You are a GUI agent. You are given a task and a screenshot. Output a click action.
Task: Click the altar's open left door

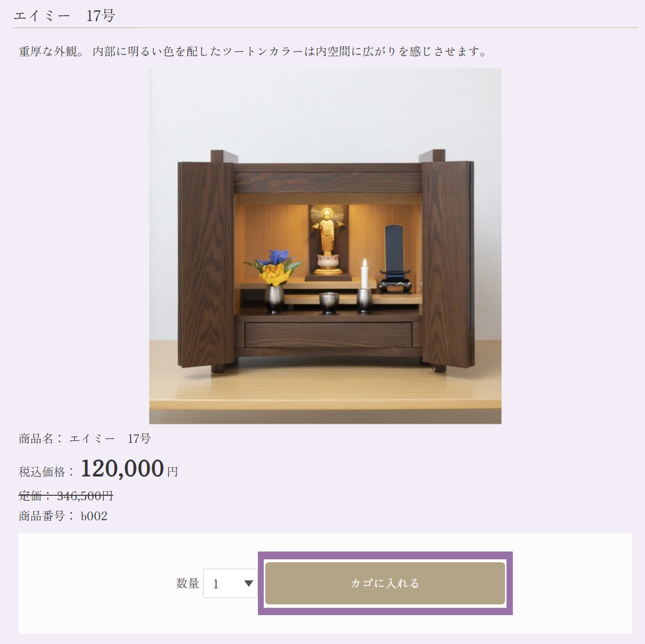(x=206, y=265)
